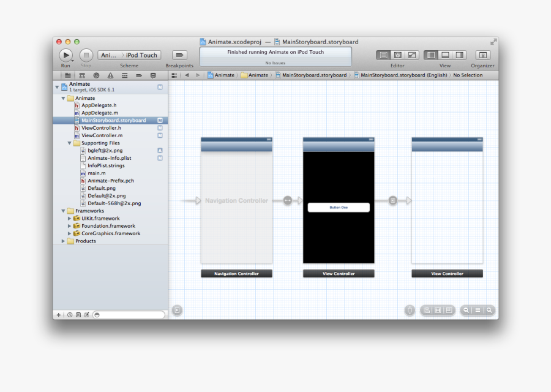Open the iPod Touch scheme menu

click(142, 55)
